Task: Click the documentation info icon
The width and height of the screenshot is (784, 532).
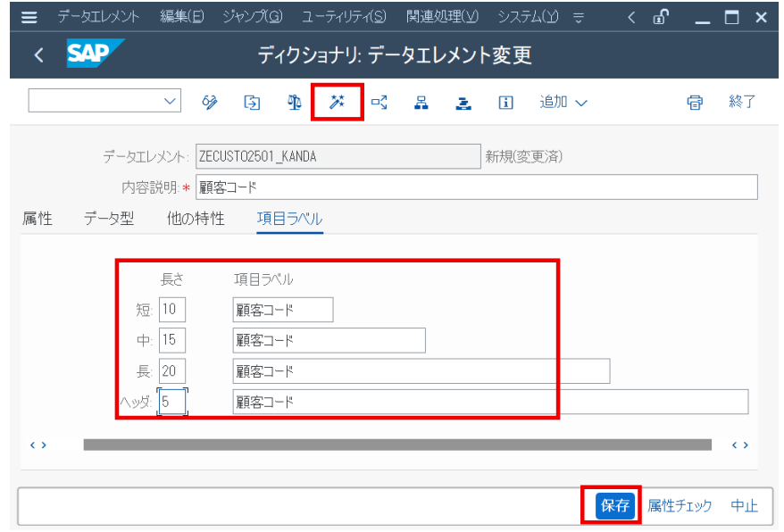Action: pos(505,103)
